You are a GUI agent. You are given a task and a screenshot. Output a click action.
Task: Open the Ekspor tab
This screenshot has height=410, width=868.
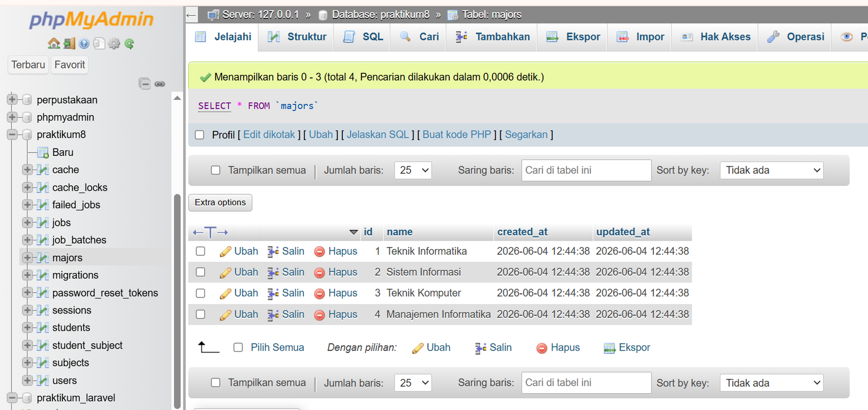[573, 37]
